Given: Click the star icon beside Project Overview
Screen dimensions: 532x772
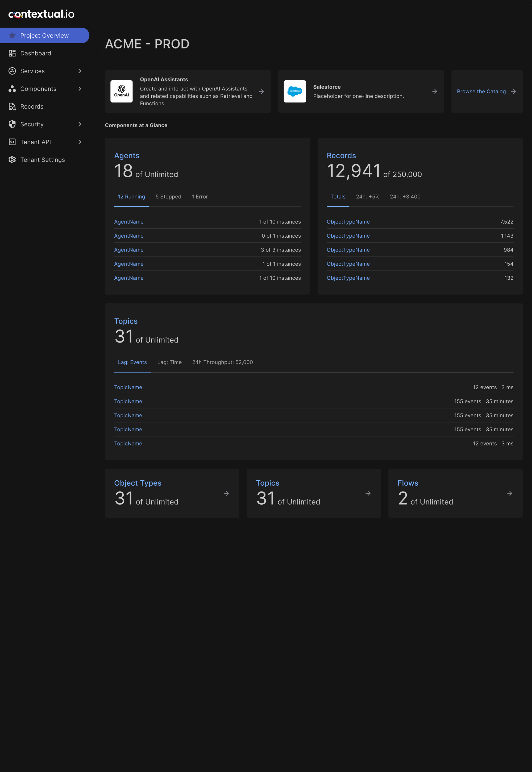Looking at the screenshot, I should tap(12, 35).
